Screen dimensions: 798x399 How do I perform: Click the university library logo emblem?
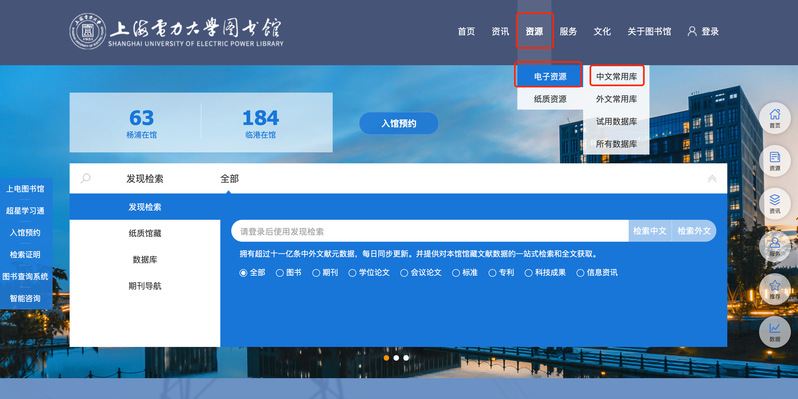pyautogui.click(x=88, y=32)
